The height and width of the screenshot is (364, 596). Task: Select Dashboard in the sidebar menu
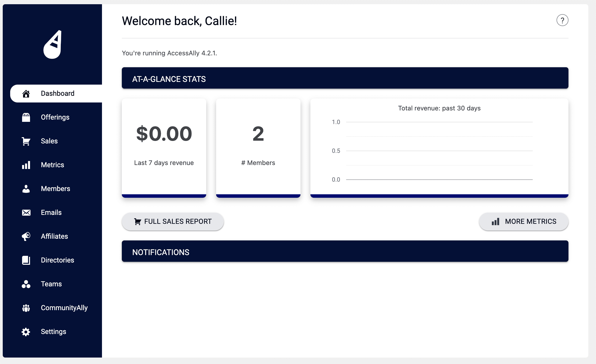click(x=57, y=94)
